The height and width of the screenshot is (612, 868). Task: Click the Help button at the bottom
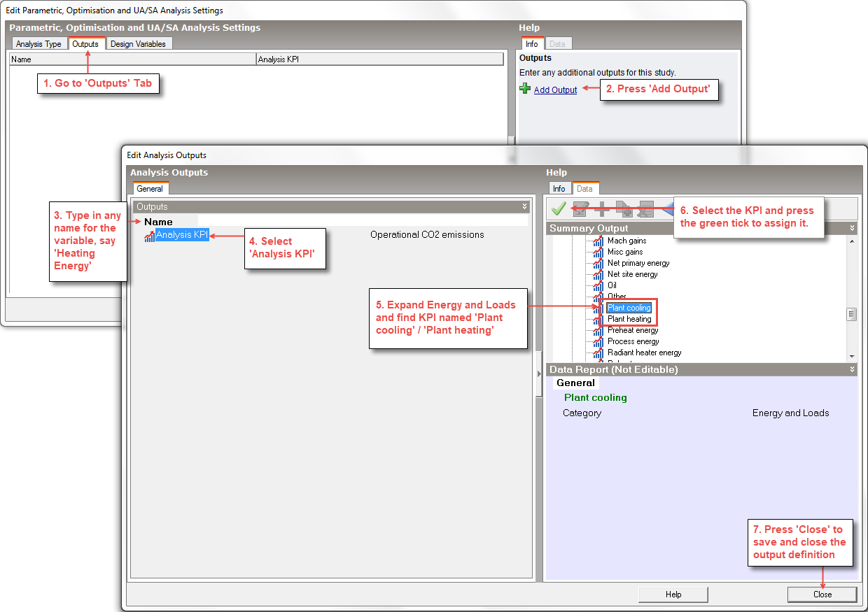point(673,595)
